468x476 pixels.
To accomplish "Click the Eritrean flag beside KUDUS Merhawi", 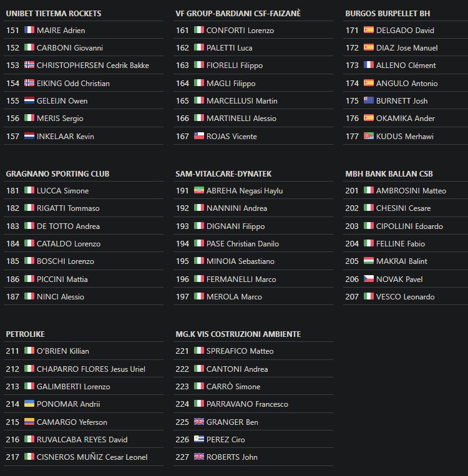I will [x=369, y=136].
